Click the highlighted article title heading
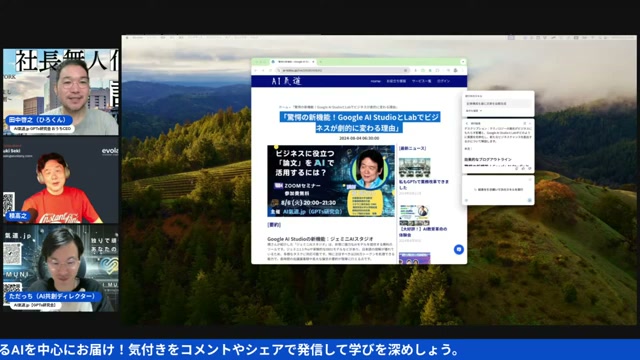The height and width of the screenshot is (360, 640). pyautogui.click(x=359, y=122)
